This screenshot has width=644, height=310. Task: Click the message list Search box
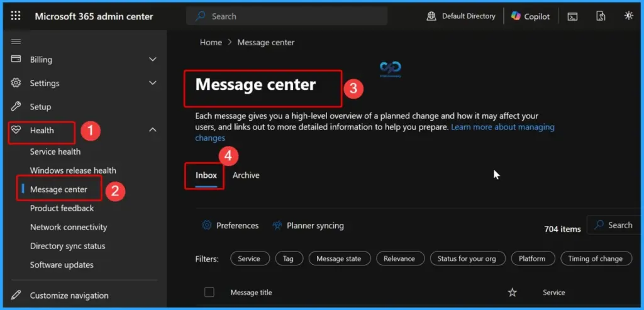pos(614,224)
